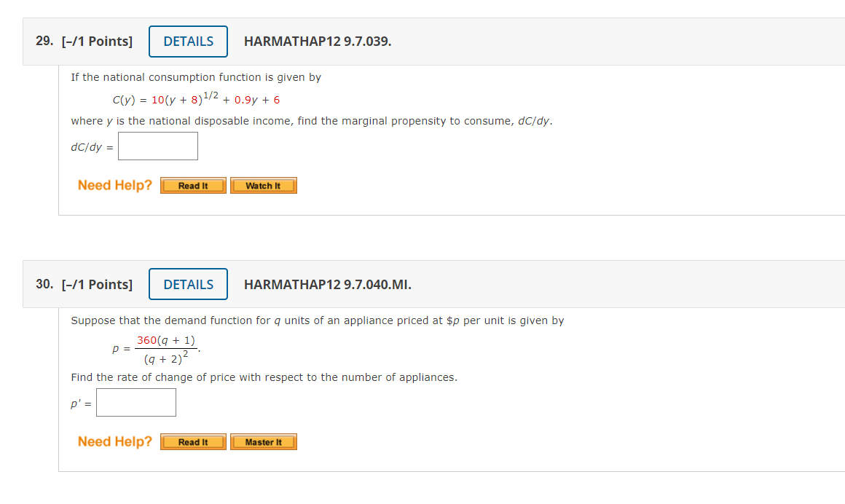Open DETAILS for question 29
This screenshot has height=504, width=845.
click(188, 42)
